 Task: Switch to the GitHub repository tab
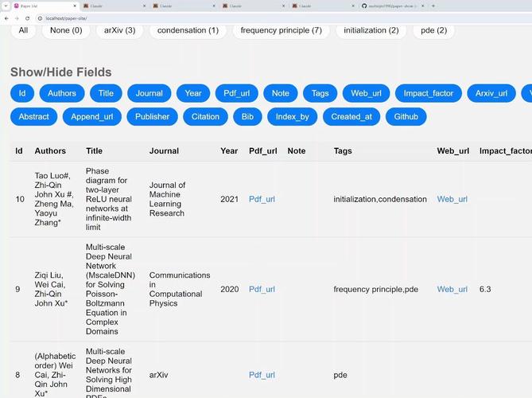pyautogui.click(x=390, y=6)
